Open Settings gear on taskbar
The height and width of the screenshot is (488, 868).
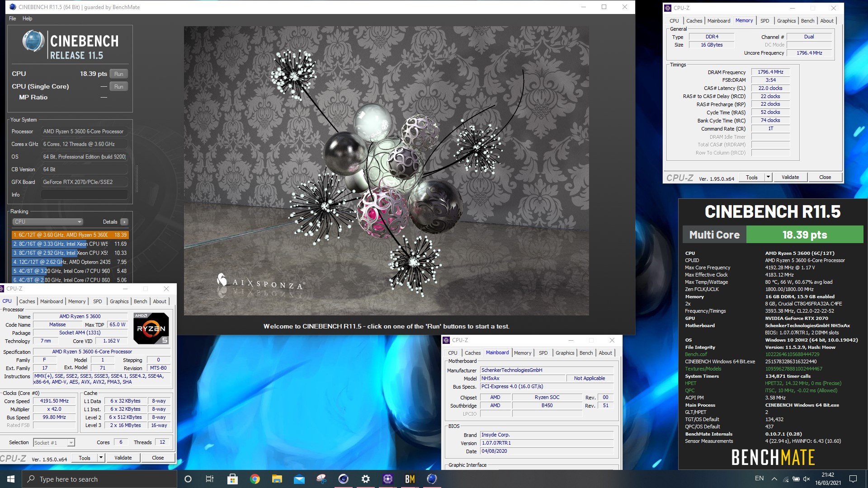click(366, 479)
